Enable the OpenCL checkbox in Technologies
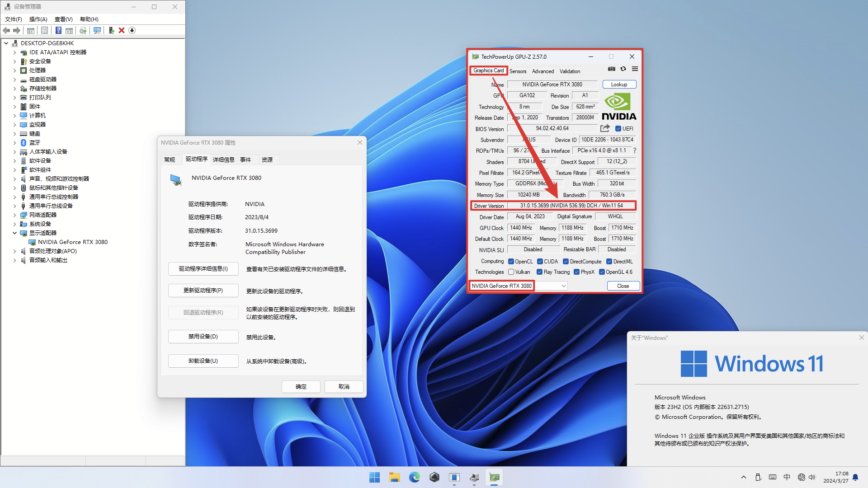 tap(511, 262)
